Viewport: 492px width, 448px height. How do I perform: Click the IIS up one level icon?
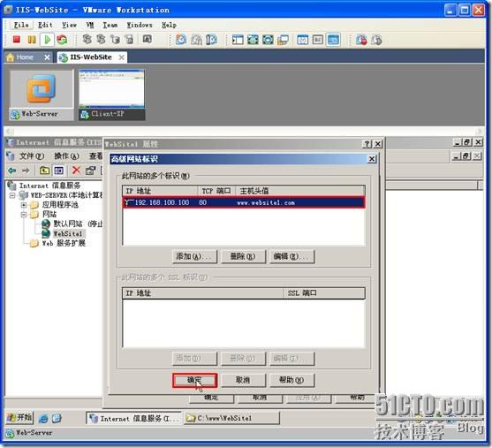(x=44, y=171)
